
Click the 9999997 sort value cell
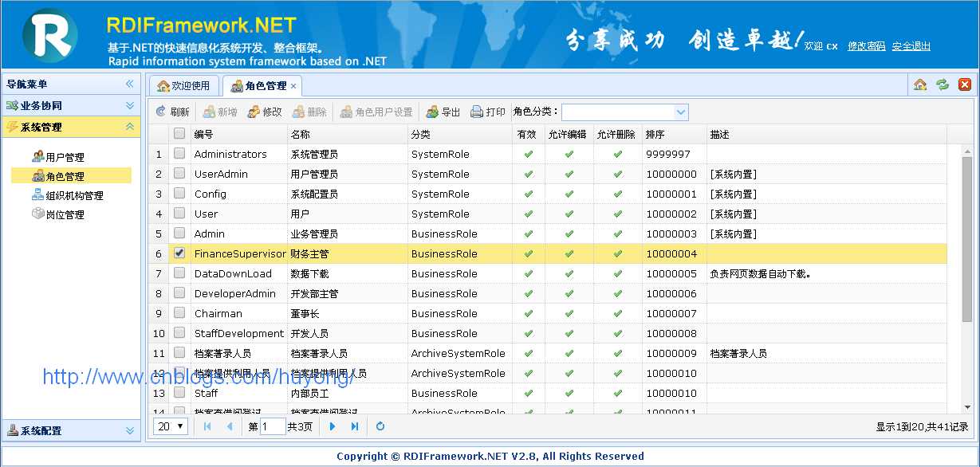point(674,154)
